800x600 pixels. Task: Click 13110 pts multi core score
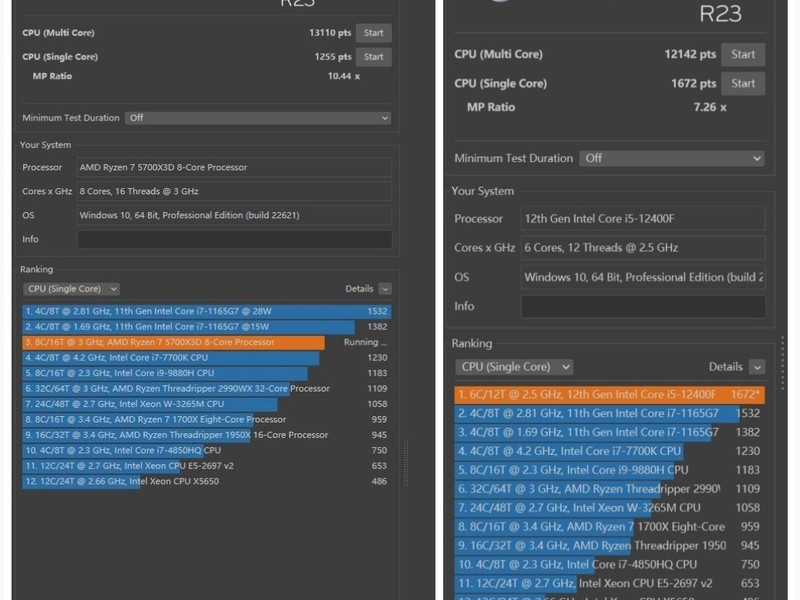(x=330, y=33)
